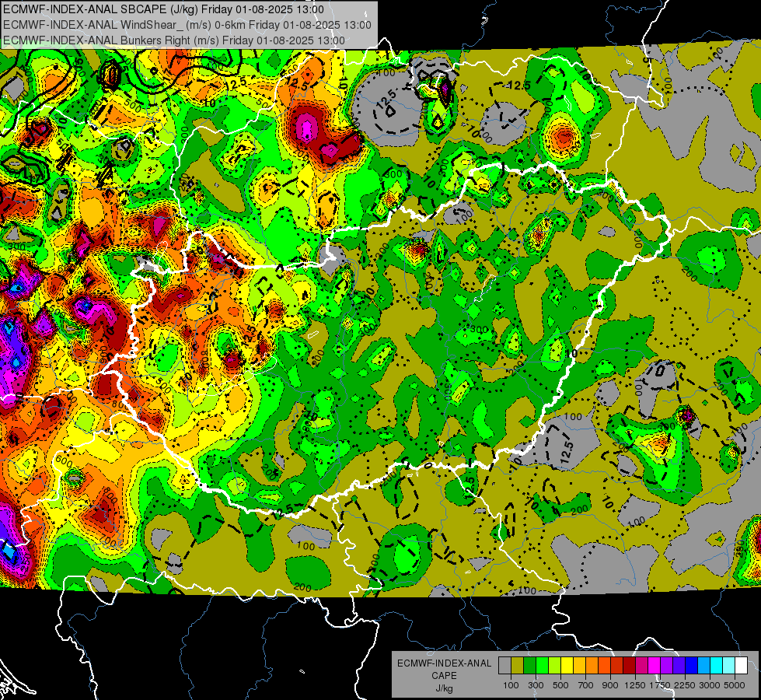Pick the bright magenta legend swatch
This screenshot has height=700, width=761.
655,666
